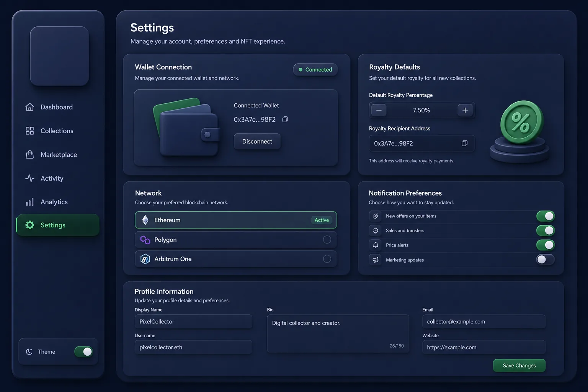Click the Analytics bar chart icon
Viewport: 588px width, 392px height.
[x=30, y=202]
